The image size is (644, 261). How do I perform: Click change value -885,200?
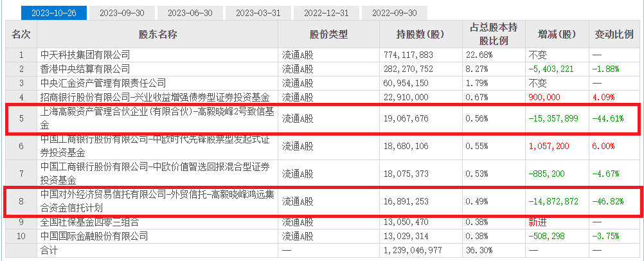click(546, 174)
